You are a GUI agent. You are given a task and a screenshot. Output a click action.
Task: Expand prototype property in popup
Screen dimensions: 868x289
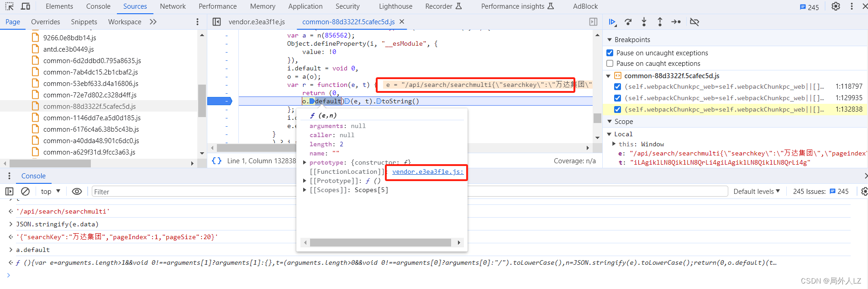point(305,162)
